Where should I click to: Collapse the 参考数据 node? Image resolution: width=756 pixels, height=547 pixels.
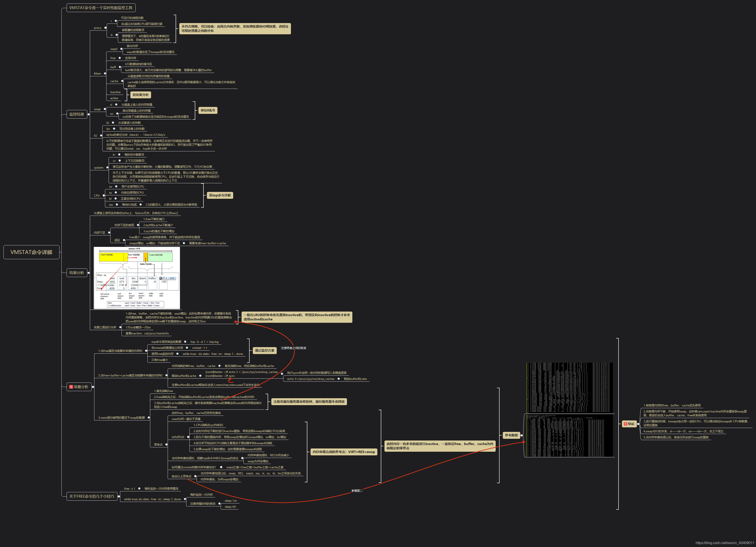(x=521, y=435)
